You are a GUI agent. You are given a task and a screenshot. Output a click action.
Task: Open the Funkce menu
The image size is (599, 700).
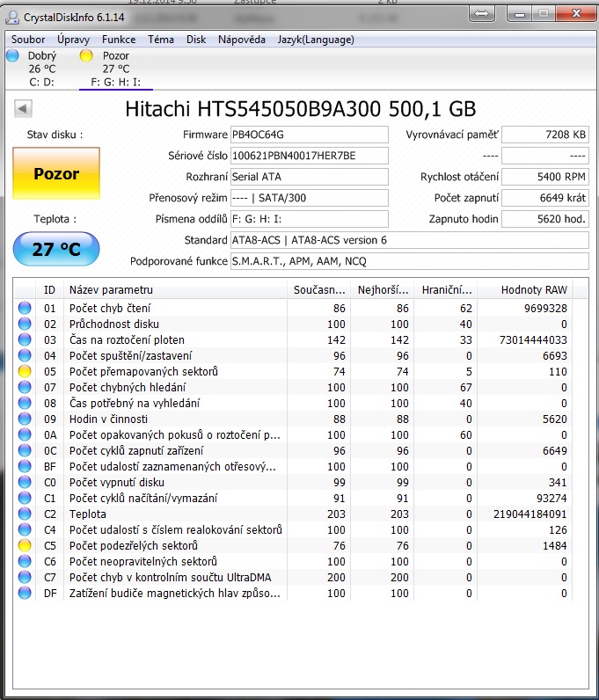coord(119,40)
